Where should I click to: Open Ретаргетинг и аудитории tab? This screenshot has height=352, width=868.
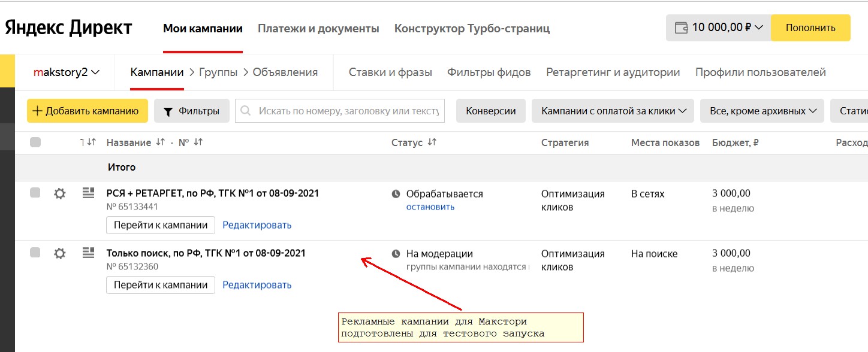point(613,72)
